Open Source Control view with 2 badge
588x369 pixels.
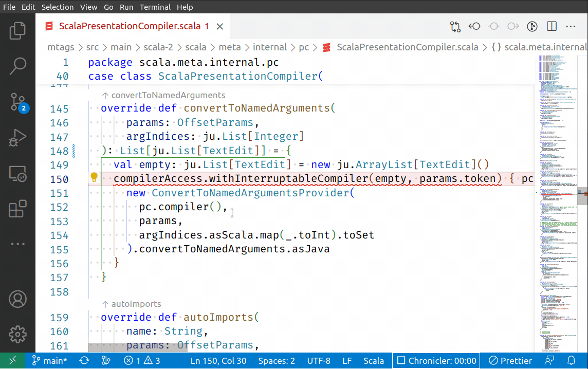(x=17, y=102)
